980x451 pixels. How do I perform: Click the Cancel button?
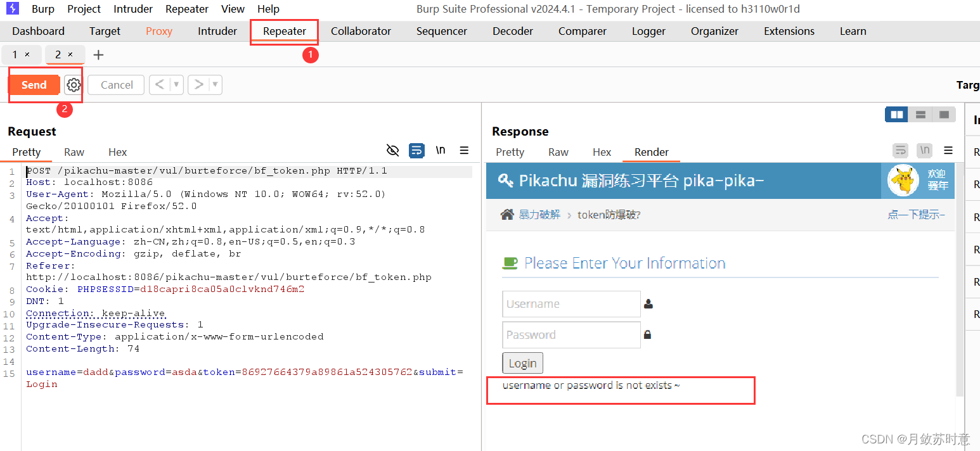click(x=117, y=85)
